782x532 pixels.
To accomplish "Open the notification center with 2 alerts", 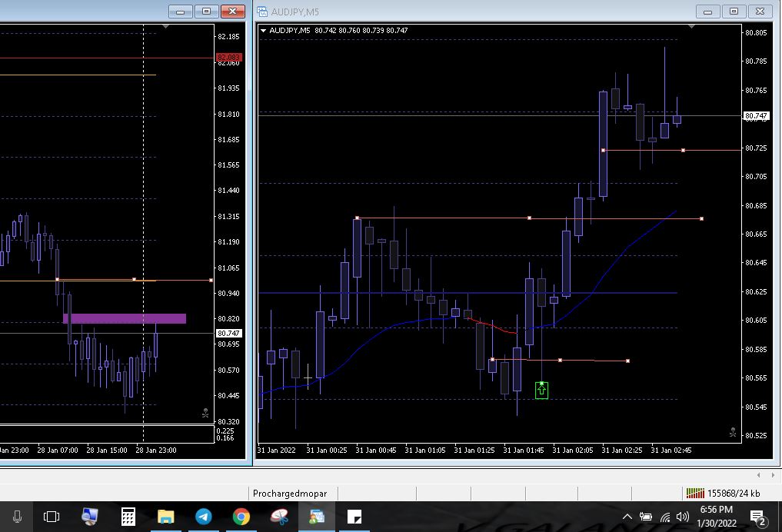I will click(x=759, y=518).
